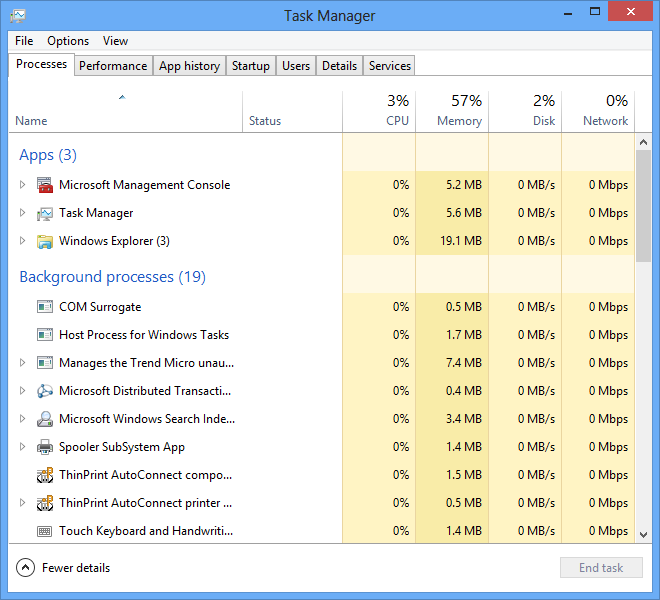Expand the Microsoft Management Console entry
660x600 pixels.
point(23,185)
